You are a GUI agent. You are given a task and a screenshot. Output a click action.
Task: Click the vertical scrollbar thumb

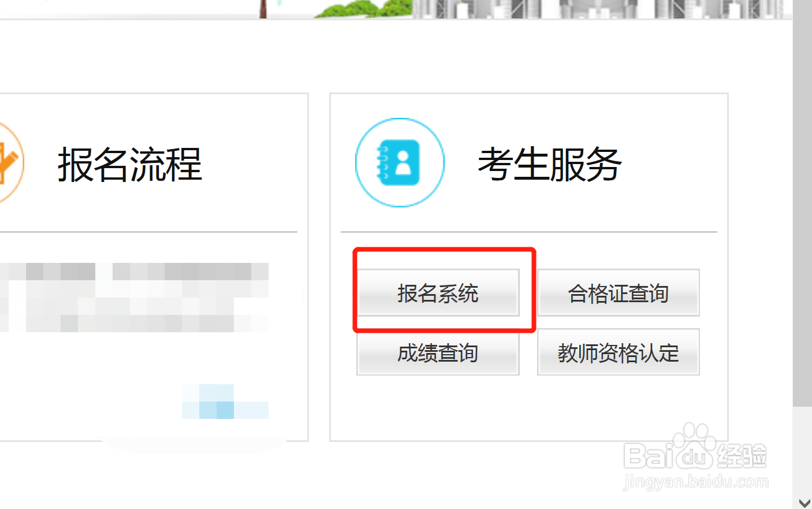[x=802, y=202]
